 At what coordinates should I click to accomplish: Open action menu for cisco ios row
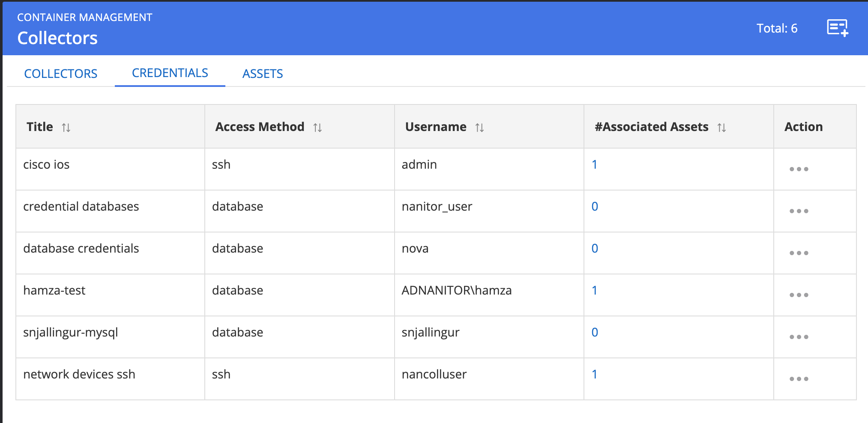tap(799, 169)
